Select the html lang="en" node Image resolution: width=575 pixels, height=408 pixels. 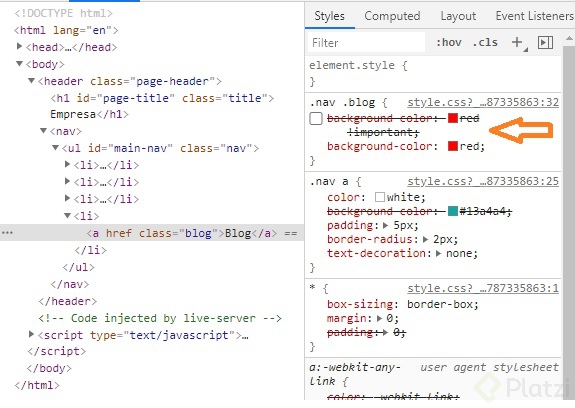tap(66, 30)
